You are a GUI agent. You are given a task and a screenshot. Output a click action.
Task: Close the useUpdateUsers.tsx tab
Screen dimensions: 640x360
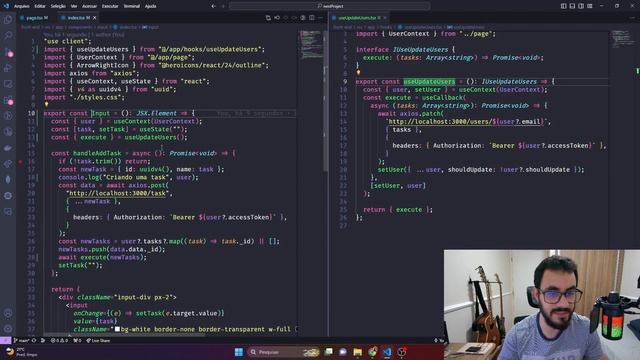click(385, 18)
